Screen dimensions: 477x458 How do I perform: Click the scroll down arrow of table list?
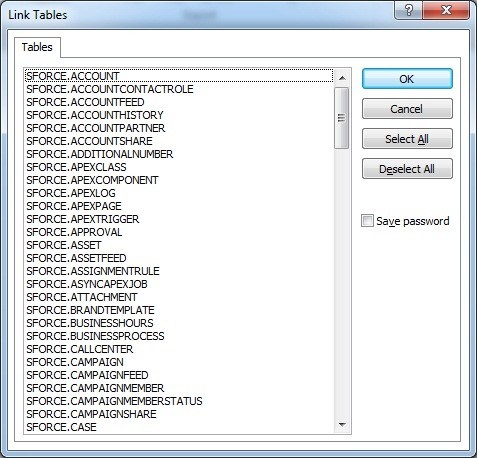pyautogui.click(x=342, y=425)
